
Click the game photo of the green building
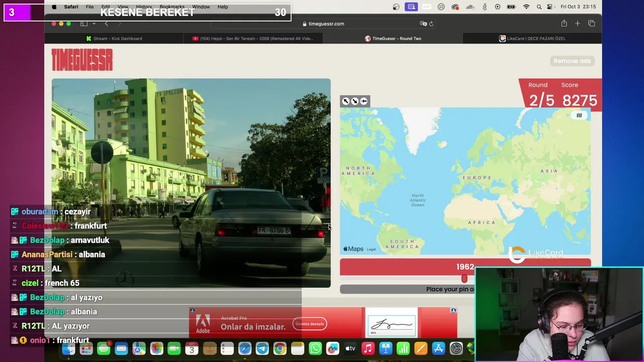tap(191, 183)
